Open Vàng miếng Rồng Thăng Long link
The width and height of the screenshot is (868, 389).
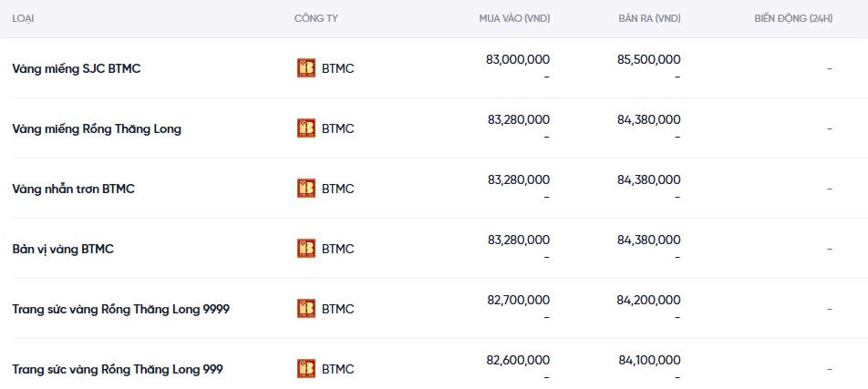[97, 128]
